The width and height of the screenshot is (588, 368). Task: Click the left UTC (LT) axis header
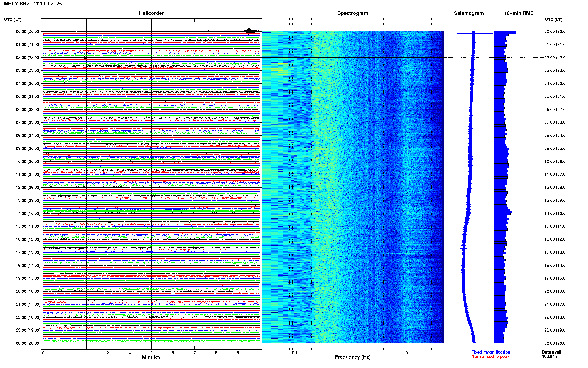[13, 20]
